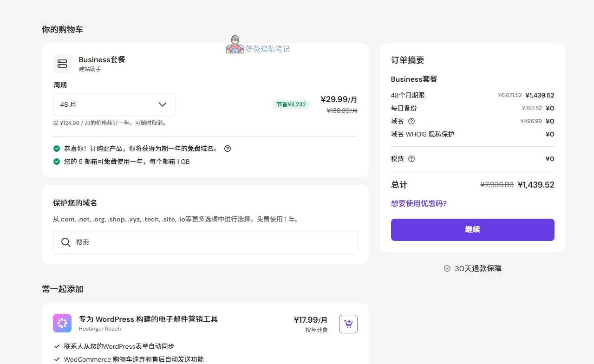Click the struck-through ¥7,936.03 total
Screen dimensions: 594x364
click(x=497, y=184)
